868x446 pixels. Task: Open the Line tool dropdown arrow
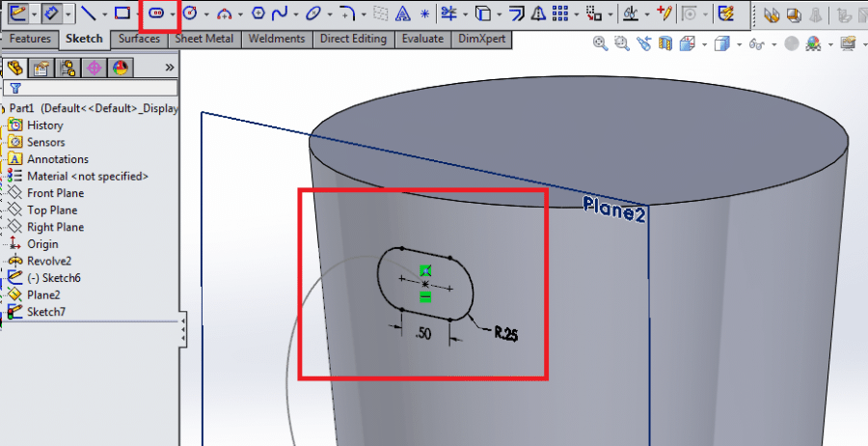[x=103, y=14]
